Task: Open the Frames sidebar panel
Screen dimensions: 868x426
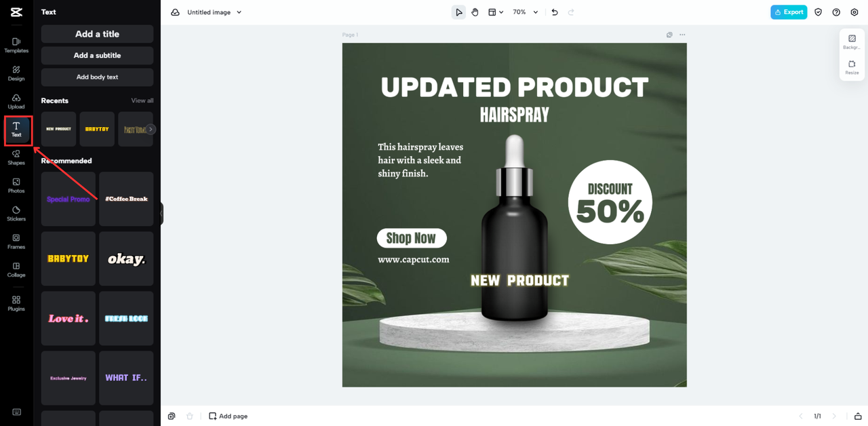Action: (16, 242)
